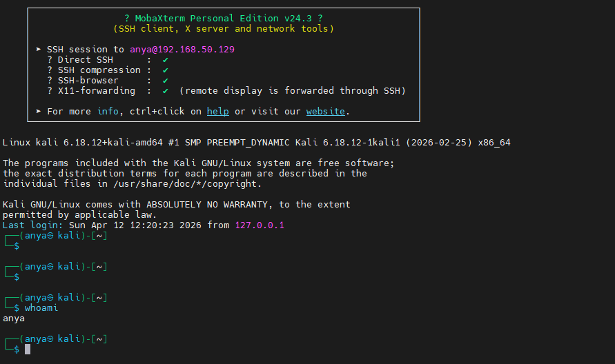This screenshot has height=364, width=615.
Task: Click the terminal cursor block at the last prompt
Action: [x=28, y=350]
